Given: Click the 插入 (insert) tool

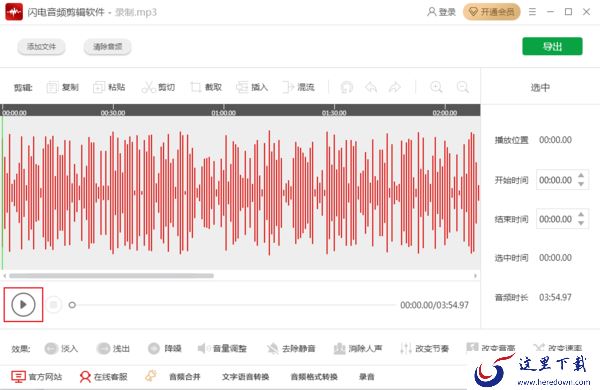Looking at the screenshot, I should tap(252, 87).
